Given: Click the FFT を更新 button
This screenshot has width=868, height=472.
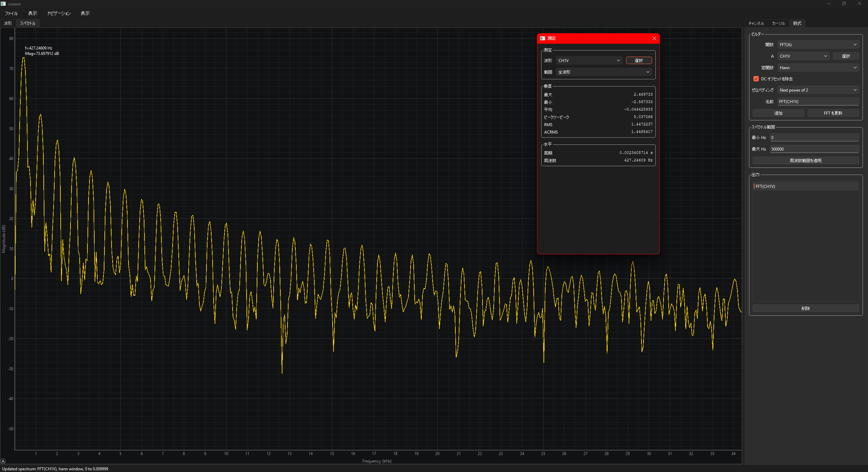Looking at the screenshot, I should point(833,113).
